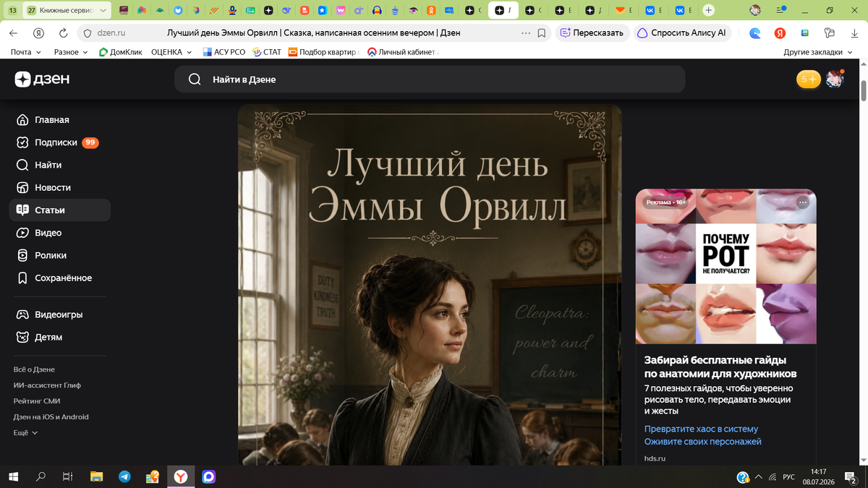
Task: Click Спросить Алису AI button
Action: (x=682, y=33)
